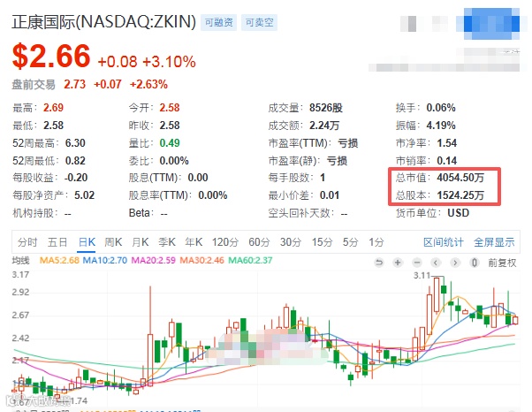Image resolution: width=532 pixels, height=412 pixels.
Task: Reset chart view with undo arrow icon
Action: click(x=379, y=263)
